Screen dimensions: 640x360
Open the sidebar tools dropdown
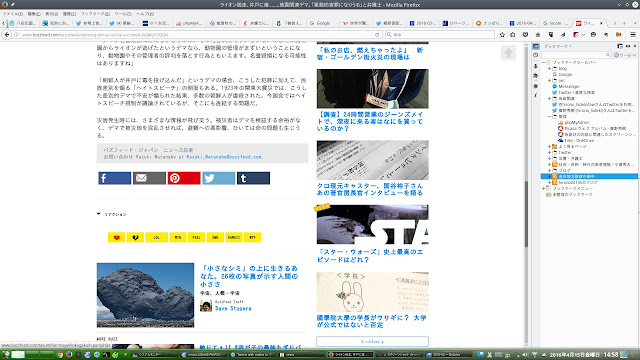625,55
